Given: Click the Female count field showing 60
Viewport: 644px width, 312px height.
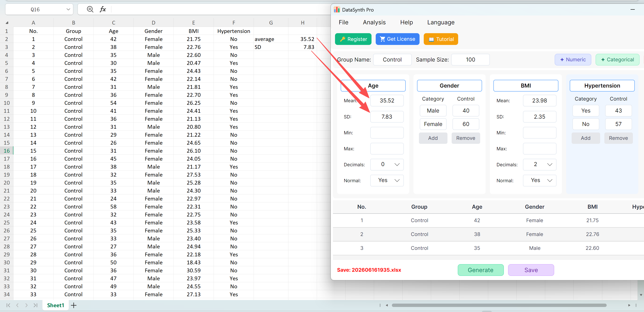Looking at the screenshot, I should (466, 124).
